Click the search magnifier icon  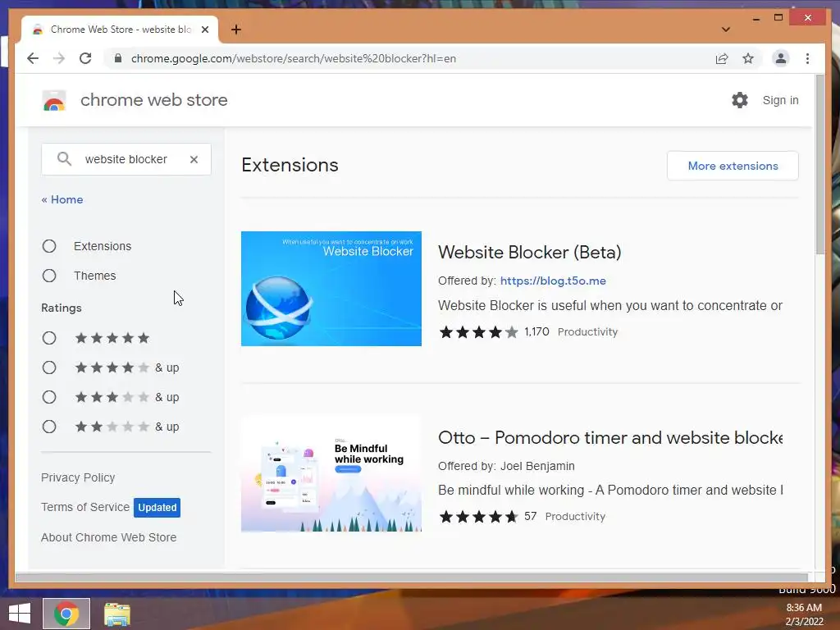pos(64,159)
